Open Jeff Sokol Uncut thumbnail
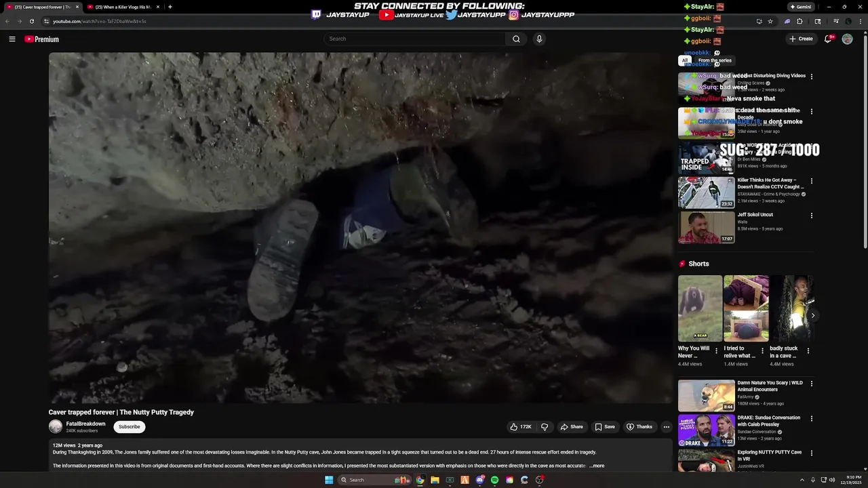The width and height of the screenshot is (868, 488). (x=707, y=228)
